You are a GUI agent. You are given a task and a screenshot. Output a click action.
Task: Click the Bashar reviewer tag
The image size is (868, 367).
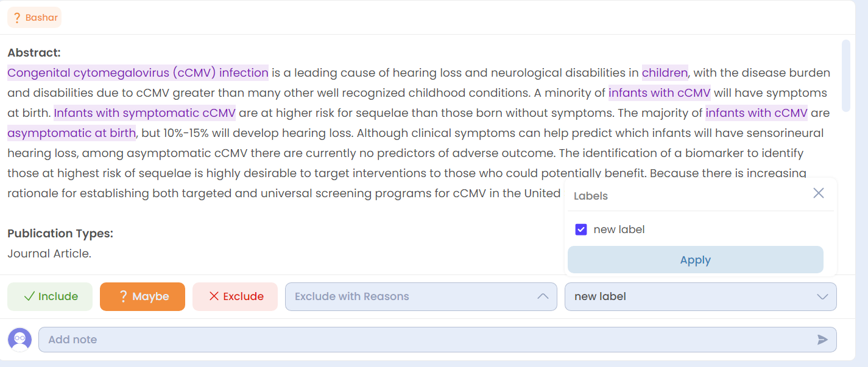34,18
